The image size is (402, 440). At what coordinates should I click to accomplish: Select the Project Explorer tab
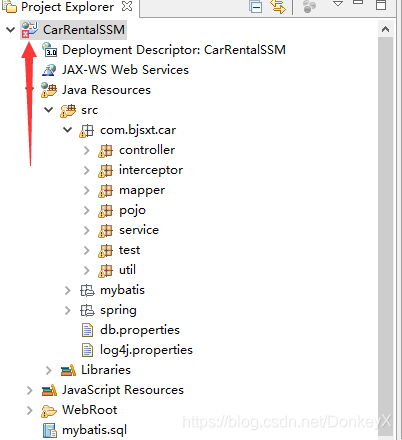(67, 7)
